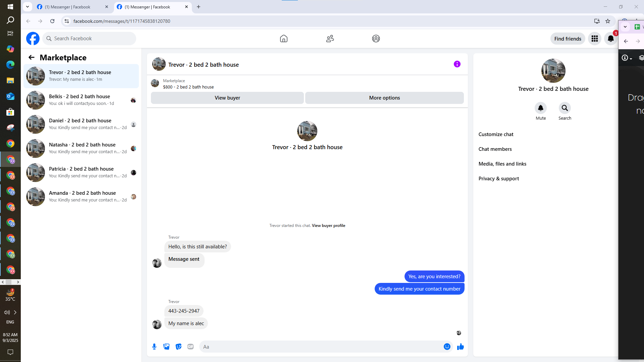Open Patricia conversation
This screenshot has height=362, width=644.
coord(81,173)
